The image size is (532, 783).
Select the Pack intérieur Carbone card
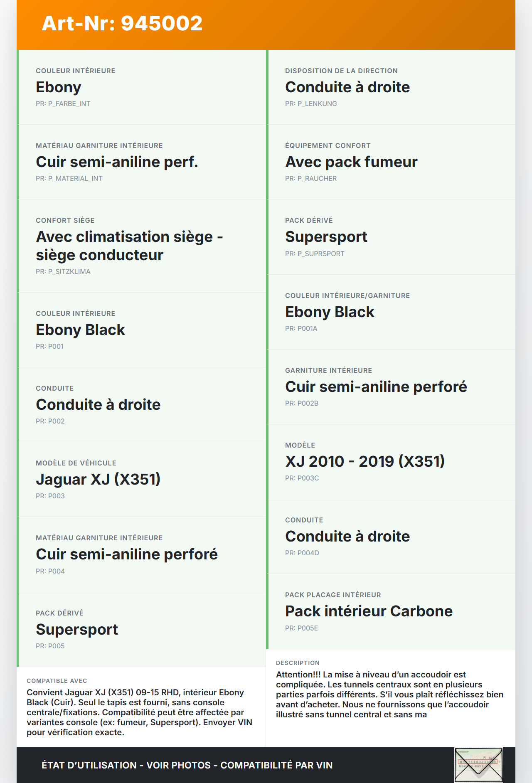pyautogui.click(x=391, y=611)
